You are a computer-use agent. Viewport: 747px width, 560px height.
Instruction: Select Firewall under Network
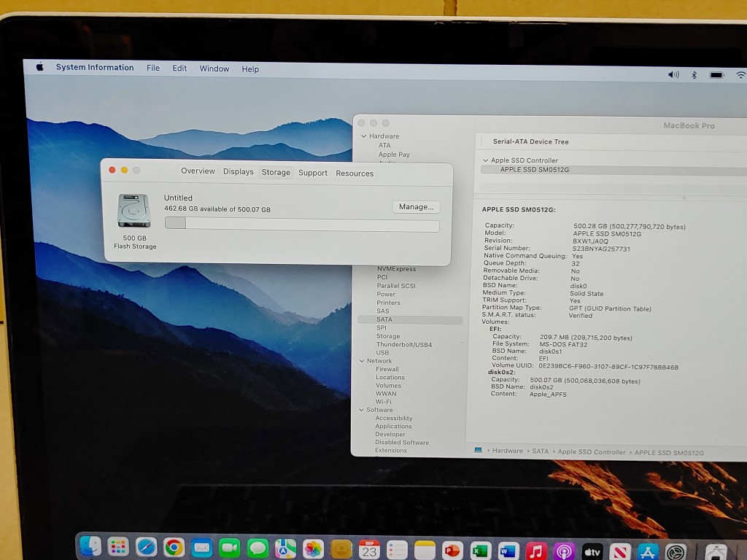point(387,369)
